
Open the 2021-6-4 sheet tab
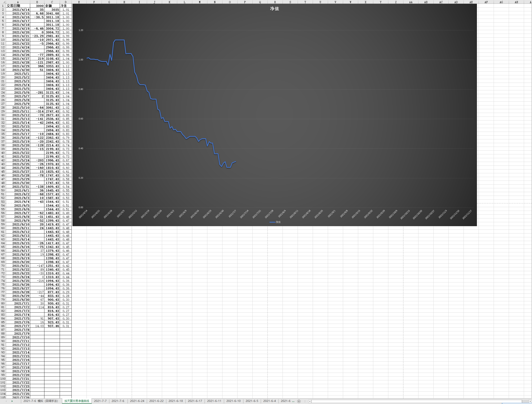(x=270, y=401)
